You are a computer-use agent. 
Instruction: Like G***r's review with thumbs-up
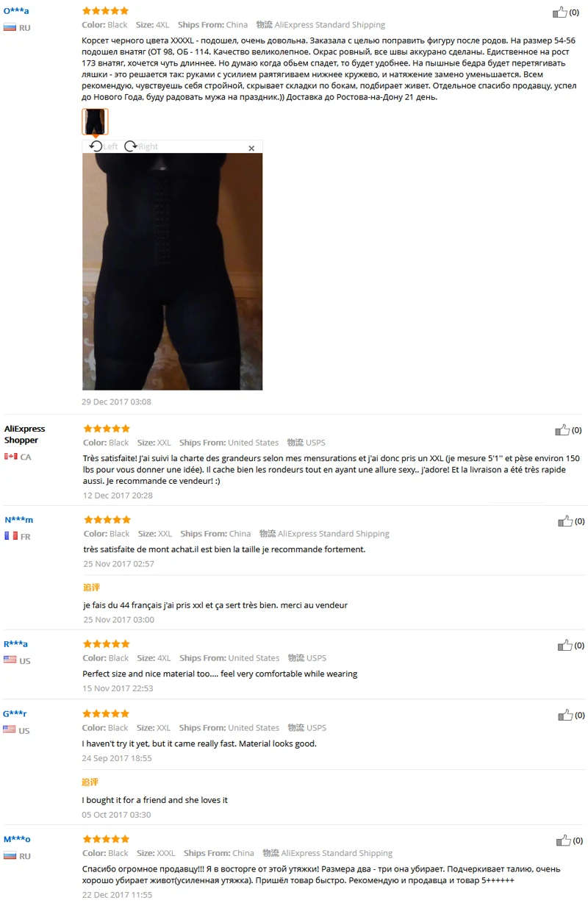[565, 715]
